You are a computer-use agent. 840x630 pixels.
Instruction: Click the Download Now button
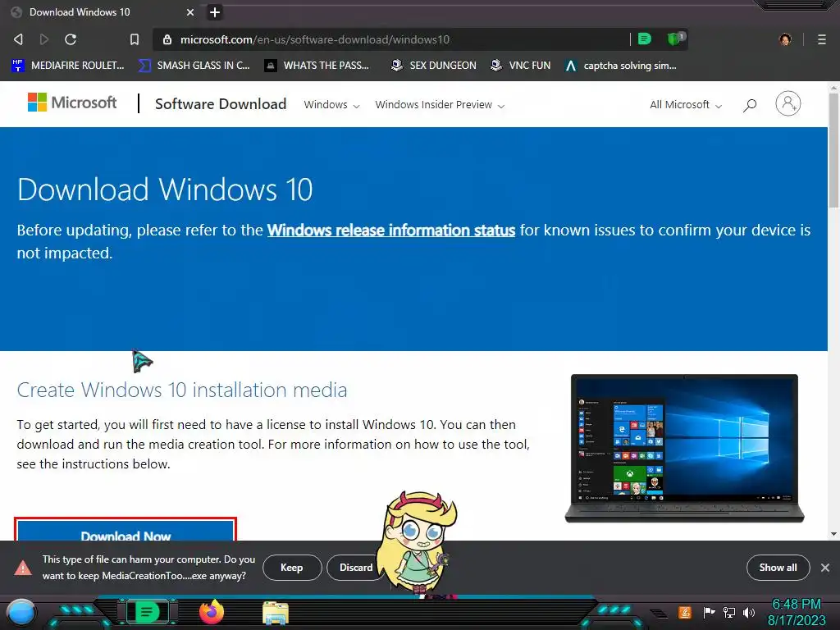coord(126,531)
